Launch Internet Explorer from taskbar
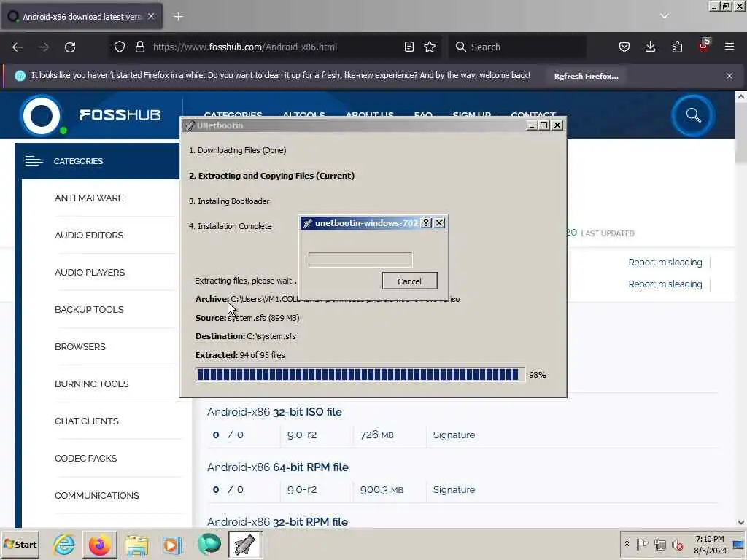The height and width of the screenshot is (560, 747). pyautogui.click(x=64, y=544)
